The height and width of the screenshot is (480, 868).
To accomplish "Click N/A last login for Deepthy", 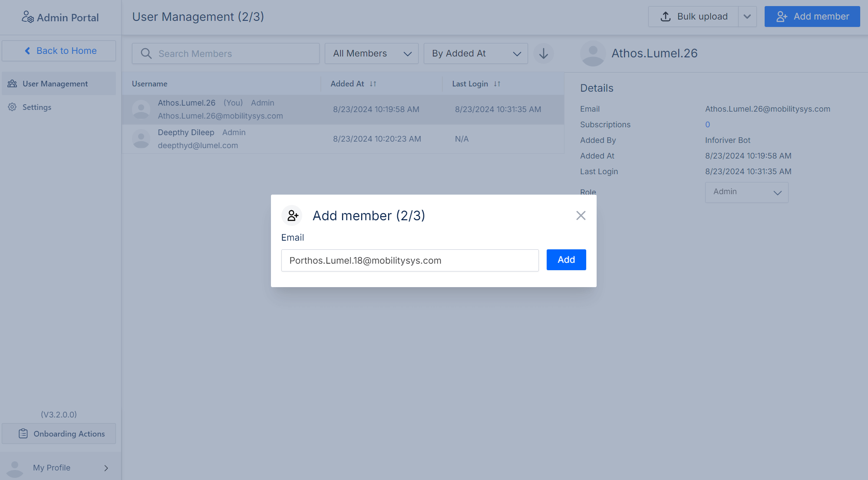I will click(x=462, y=139).
